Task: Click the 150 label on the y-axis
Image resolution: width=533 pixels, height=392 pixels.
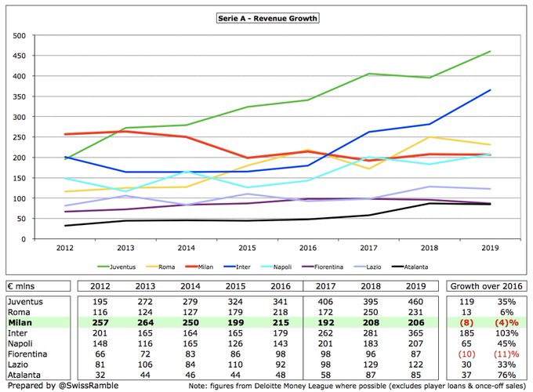Action: pyautogui.click(x=19, y=178)
